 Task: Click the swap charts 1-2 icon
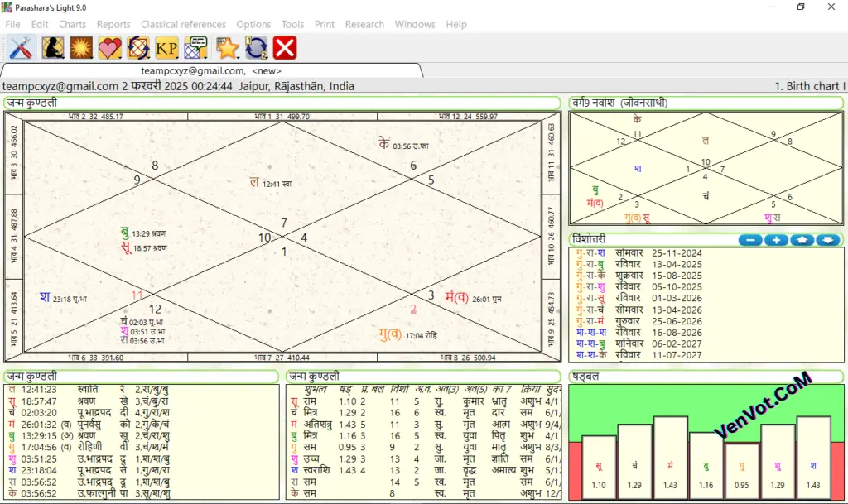click(257, 48)
